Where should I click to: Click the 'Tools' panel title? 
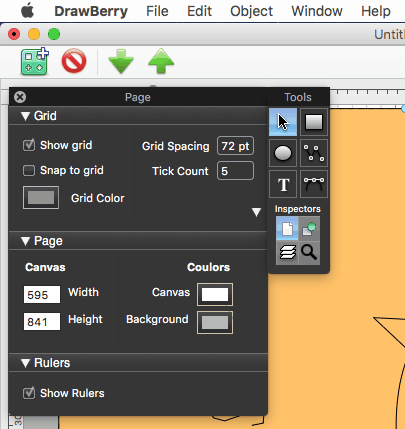[x=298, y=97]
